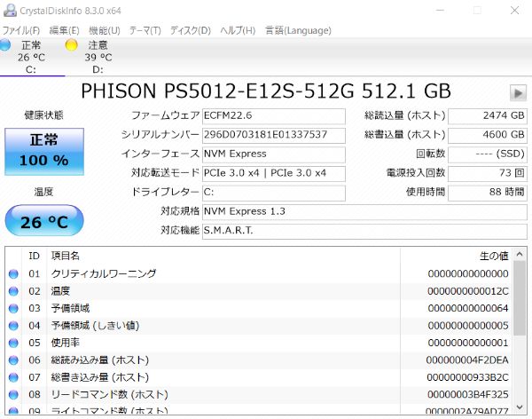Click status dot for 温度 row 02
This screenshot has height=419, width=532.
pyautogui.click(x=13, y=291)
